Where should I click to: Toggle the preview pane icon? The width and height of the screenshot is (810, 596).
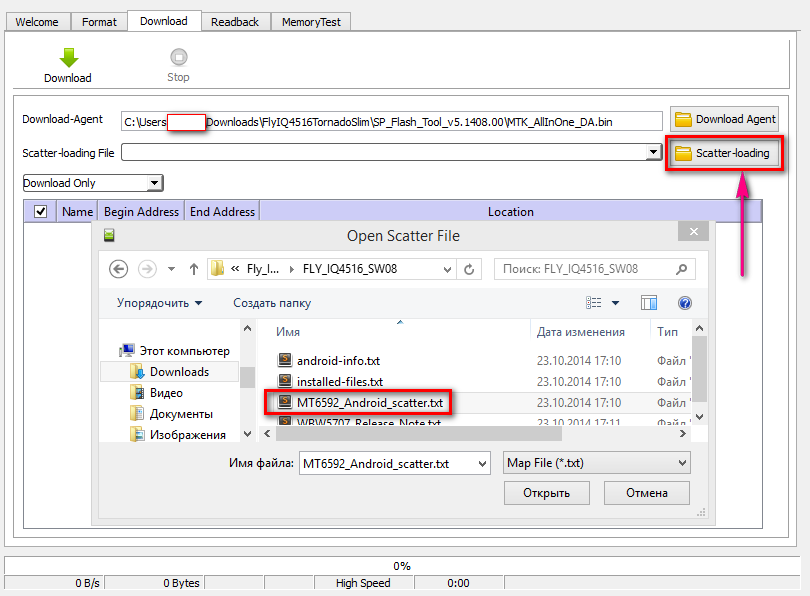[x=649, y=303]
